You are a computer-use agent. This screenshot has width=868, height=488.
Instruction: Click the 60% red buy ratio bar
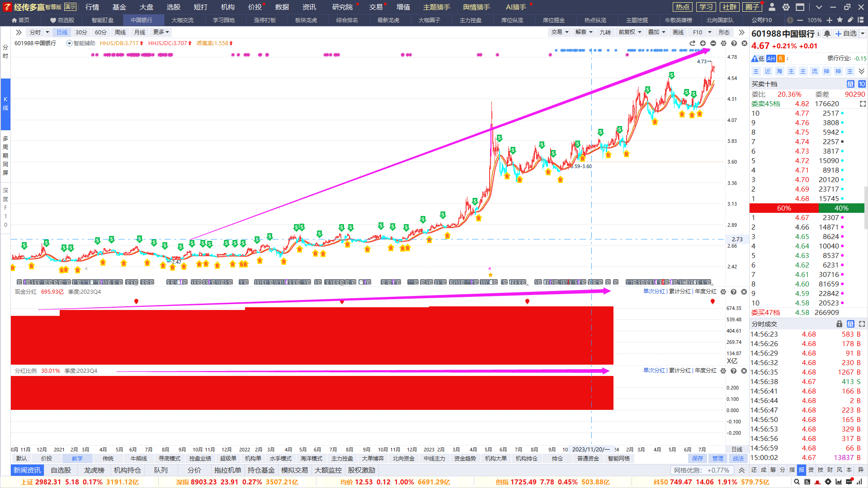click(x=784, y=208)
